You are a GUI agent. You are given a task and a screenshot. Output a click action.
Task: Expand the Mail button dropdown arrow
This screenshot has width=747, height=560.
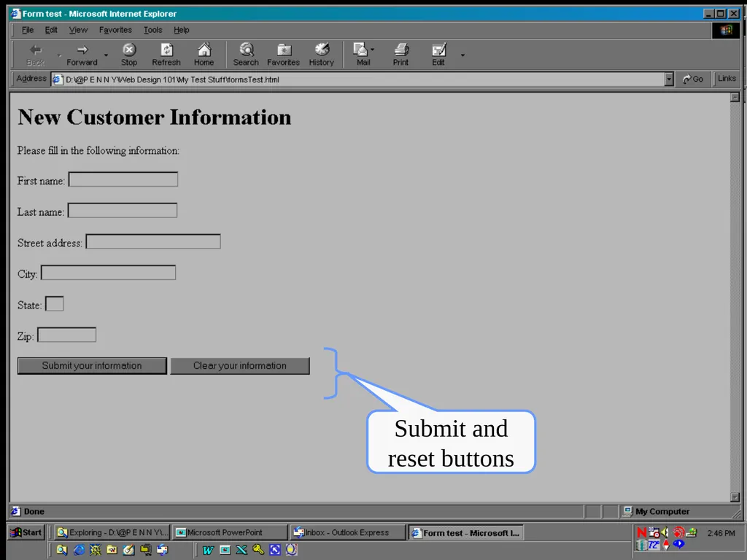(x=373, y=50)
